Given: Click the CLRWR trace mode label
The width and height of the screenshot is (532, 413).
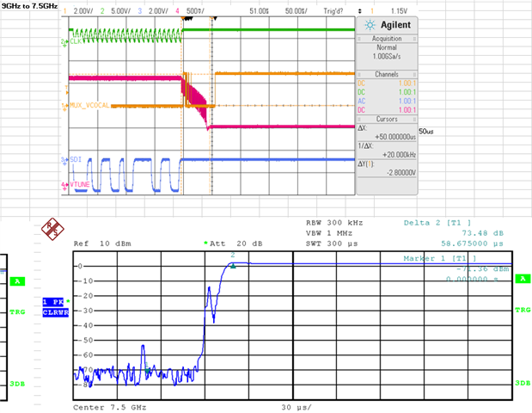Looking at the screenshot, I should pyautogui.click(x=56, y=312).
